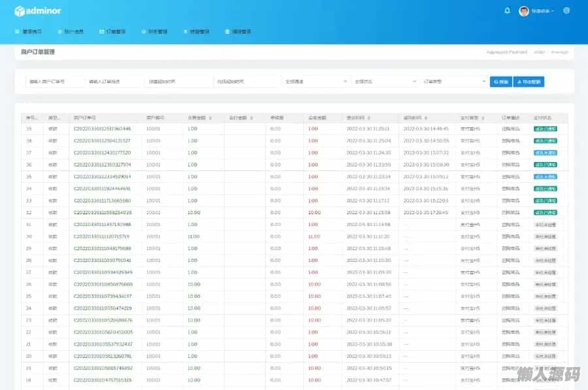Image resolution: width=588 pixels, height=390 pixels.
Task: Click the adminor logo icon
Action: pos(20,11)
